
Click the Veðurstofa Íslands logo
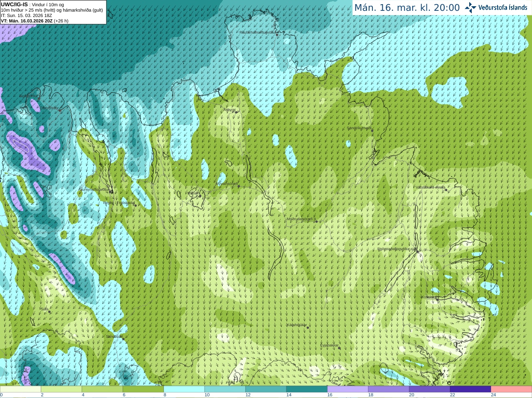(496, 7)
